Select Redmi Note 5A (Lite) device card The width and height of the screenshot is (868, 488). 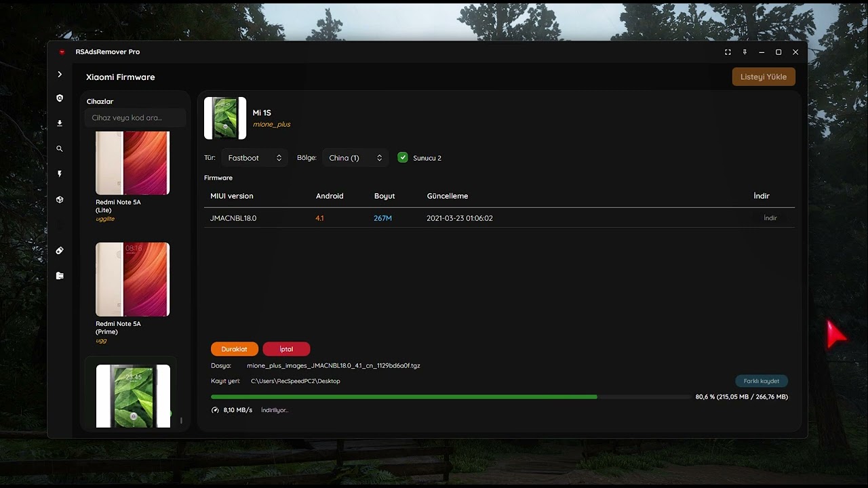[x=132, y=176]
